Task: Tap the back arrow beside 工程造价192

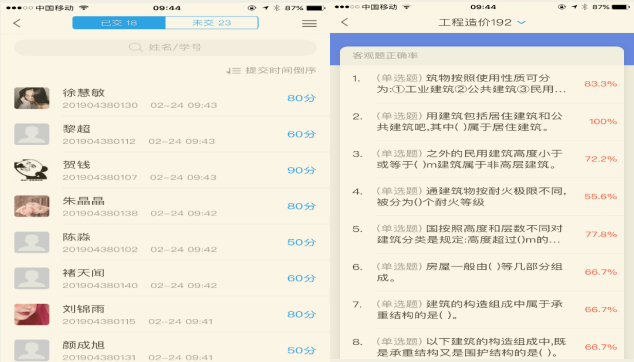Action: (x=344, y=22)
